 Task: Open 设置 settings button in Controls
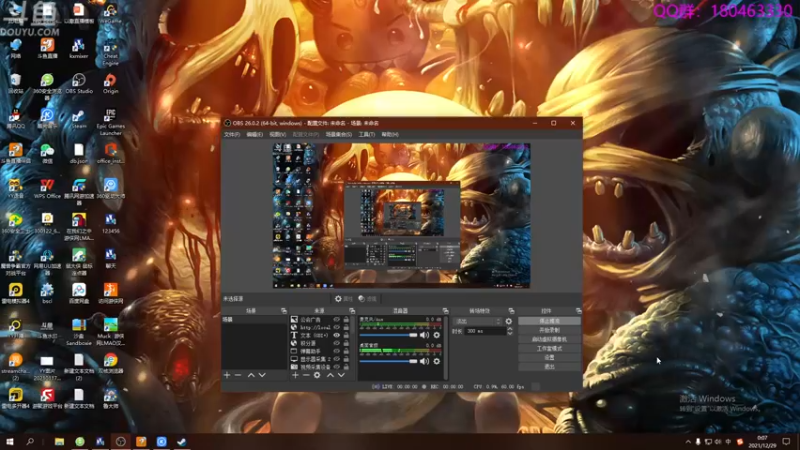point(549,358)
